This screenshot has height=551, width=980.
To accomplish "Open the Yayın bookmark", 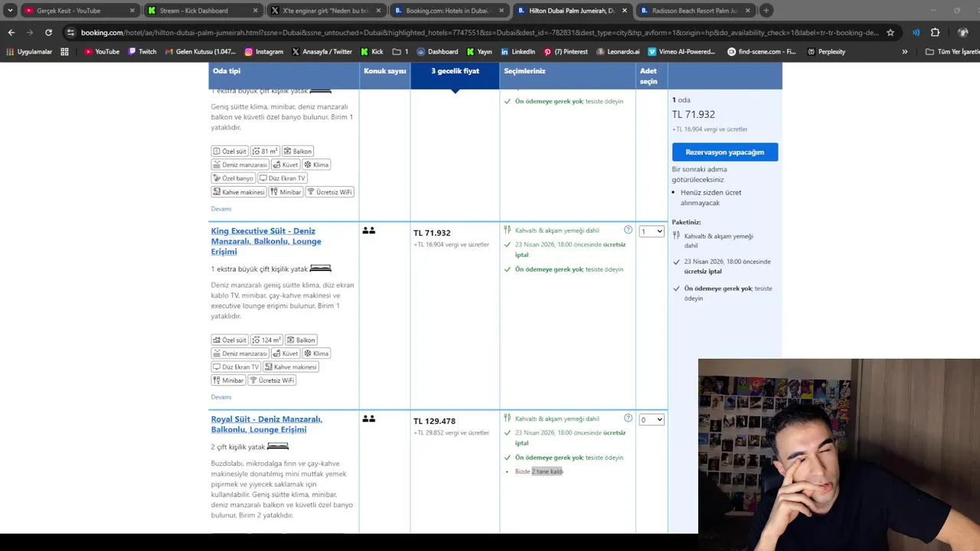I will pos(479,51).
